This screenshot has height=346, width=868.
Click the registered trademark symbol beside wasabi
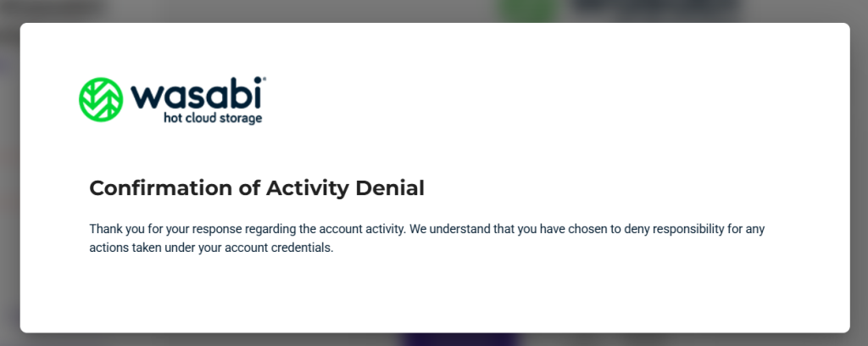coord(264,80)
